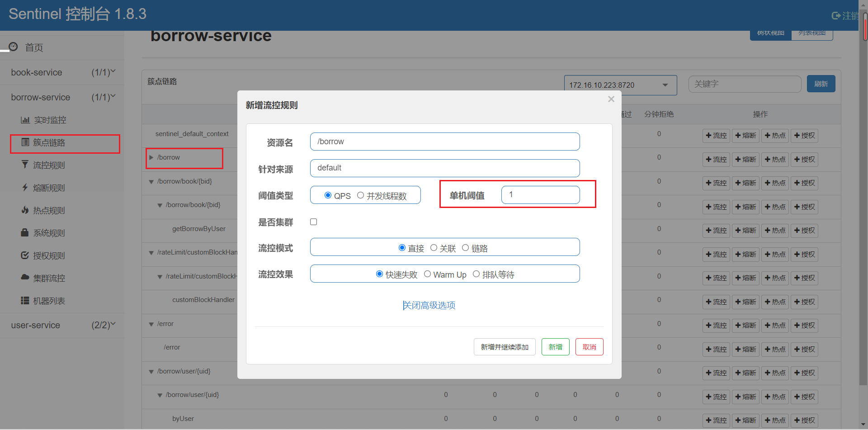Select QPS threshold type

[x=328, y=195]
